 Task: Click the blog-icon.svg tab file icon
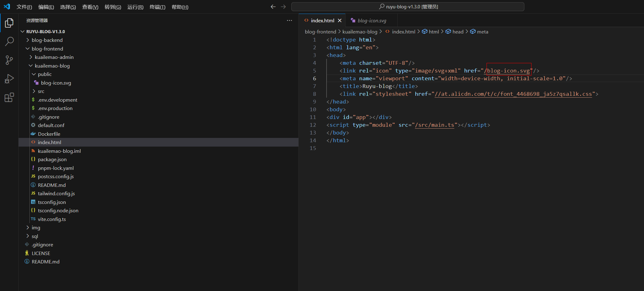click(x=353, y=20)
